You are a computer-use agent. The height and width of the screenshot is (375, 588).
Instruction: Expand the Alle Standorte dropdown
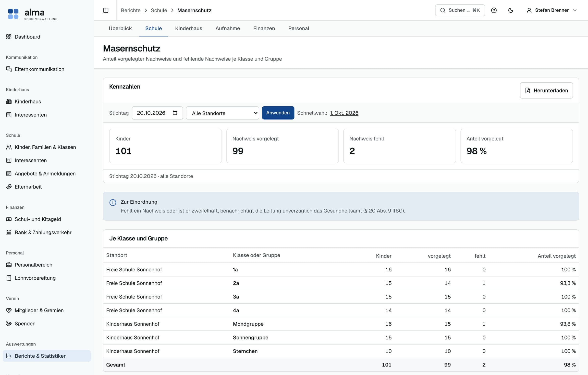(222, 113)
